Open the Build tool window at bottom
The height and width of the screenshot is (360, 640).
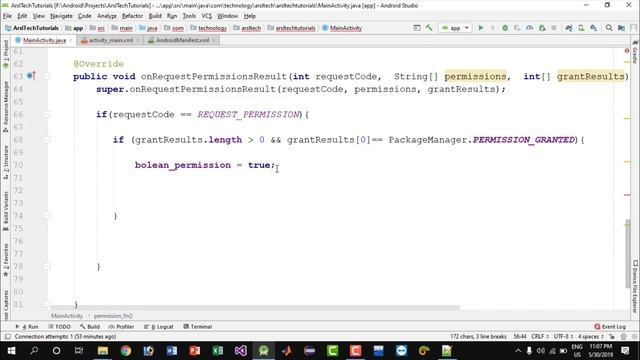[90, 327]
